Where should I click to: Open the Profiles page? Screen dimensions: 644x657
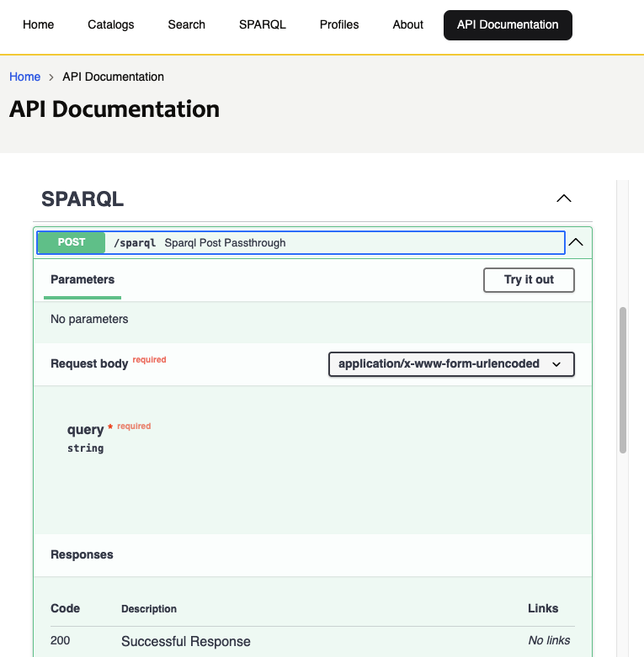pos(339,25)
